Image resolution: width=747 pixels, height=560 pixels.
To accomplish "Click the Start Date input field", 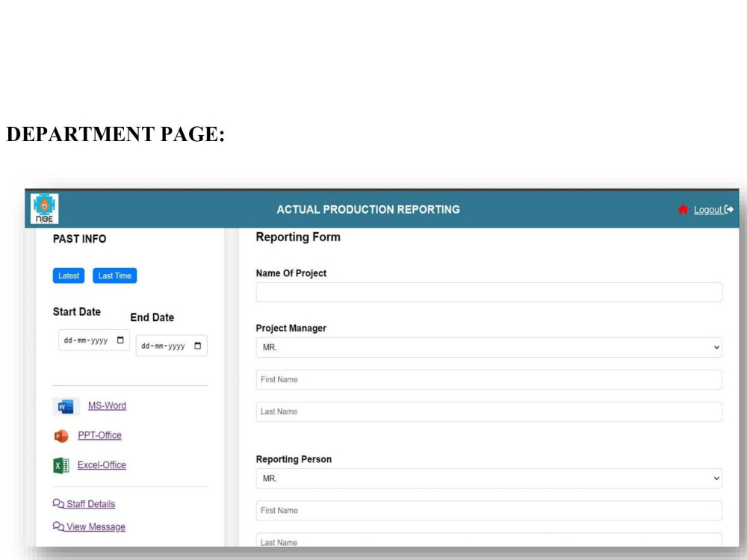I will pyautogui.click(x=94, y=340).
